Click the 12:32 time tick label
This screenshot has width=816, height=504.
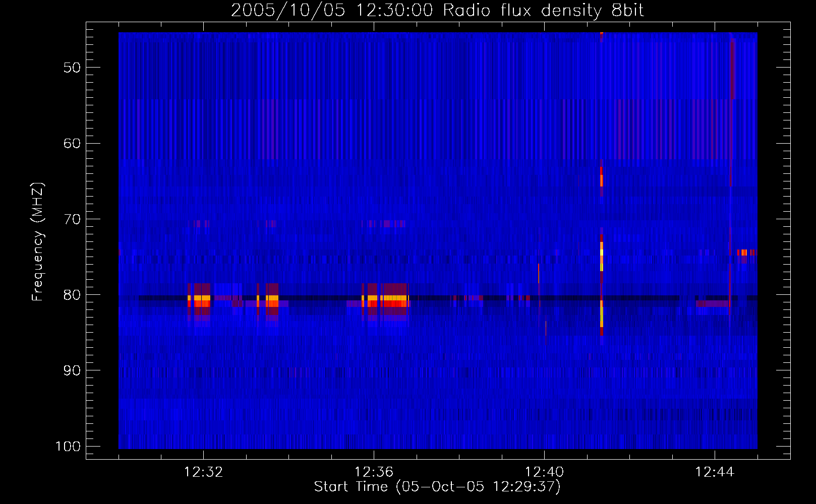coord(203,472)
